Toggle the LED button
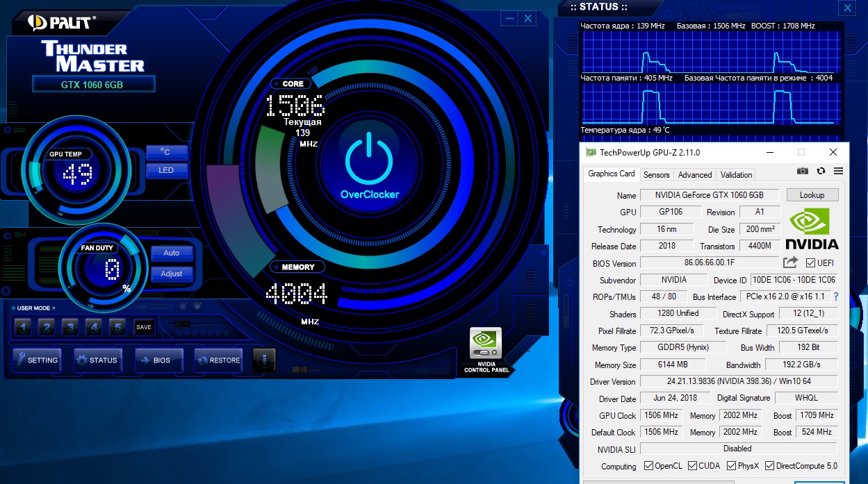Image resolution: width=868 pixels, height=484 pixels. coord(166,170)
